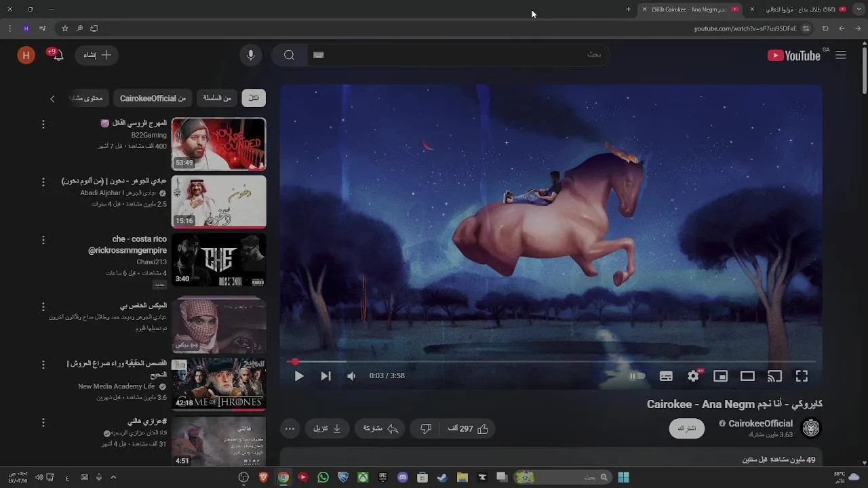Click the YouTube logo
Screen dimensions: 868x488
point(794,56)
